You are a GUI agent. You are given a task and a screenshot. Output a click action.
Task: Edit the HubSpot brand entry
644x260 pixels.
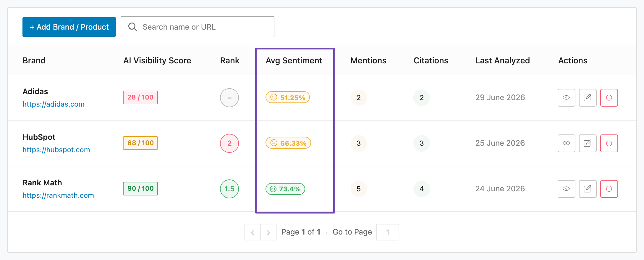coord(588,143)
